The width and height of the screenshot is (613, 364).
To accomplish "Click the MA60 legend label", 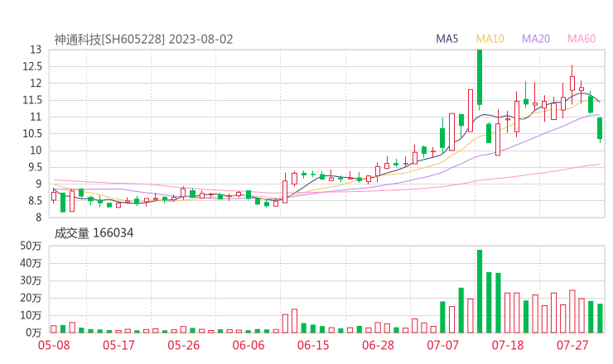I will (582, 39).
